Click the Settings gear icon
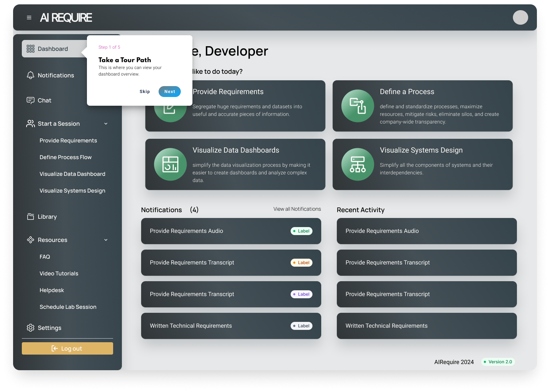 point(31,328)
